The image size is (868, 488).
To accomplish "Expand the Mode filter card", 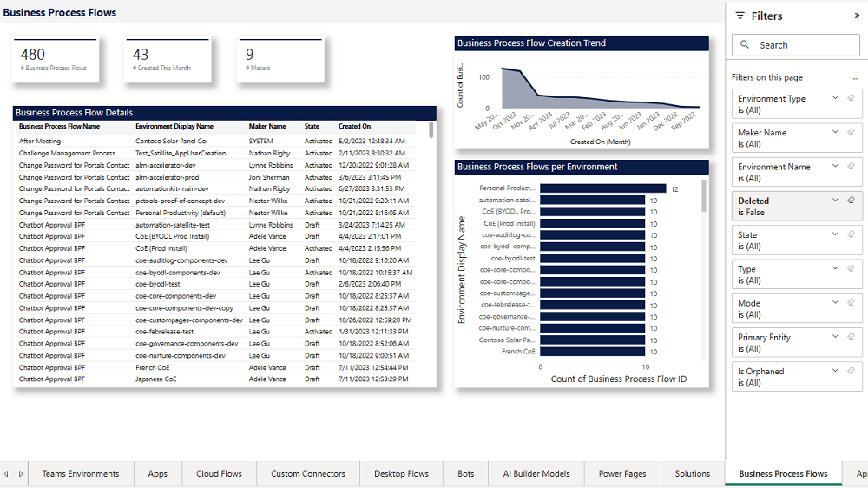I will click(835, 302).
